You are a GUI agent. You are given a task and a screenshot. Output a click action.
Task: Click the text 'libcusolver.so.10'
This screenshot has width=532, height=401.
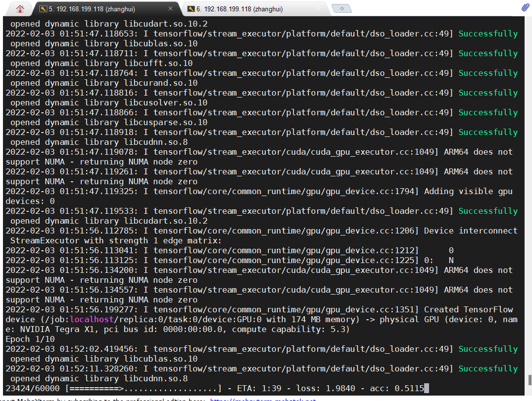tap(166, 103)
